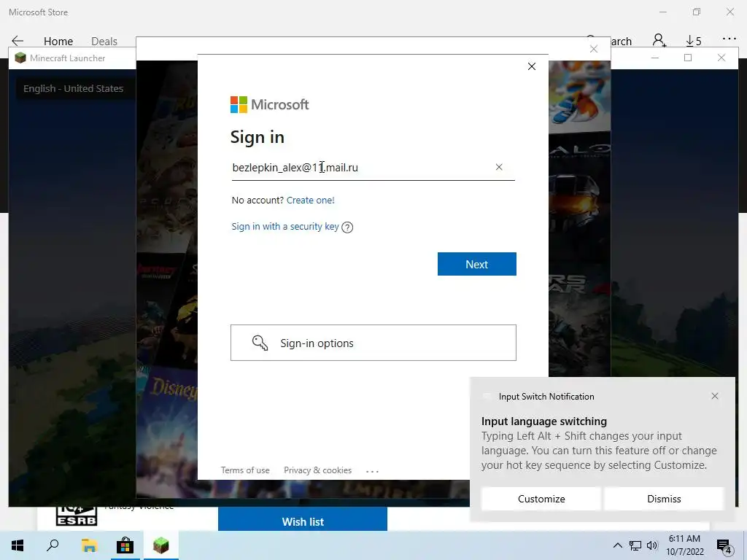Viewport: 747px width, 560px height.
Task: Switch to Minecraft Launcher in taskbar
Action: coord(160,545)
